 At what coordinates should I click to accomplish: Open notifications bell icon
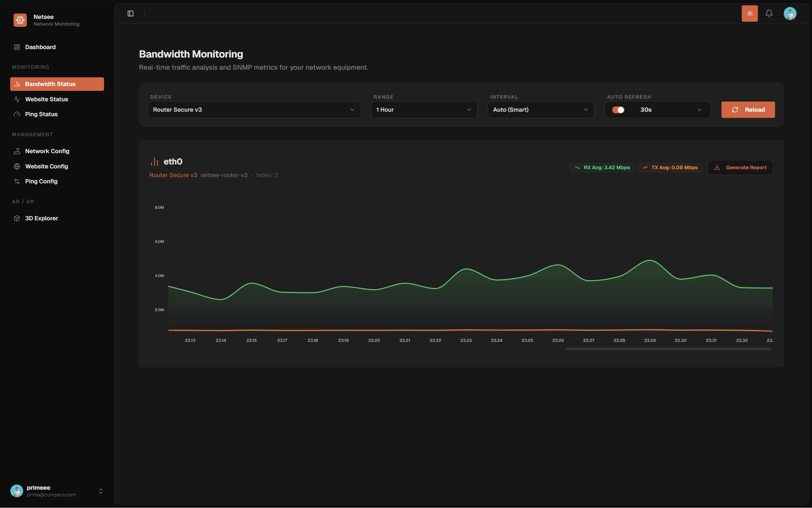(769, 14)
